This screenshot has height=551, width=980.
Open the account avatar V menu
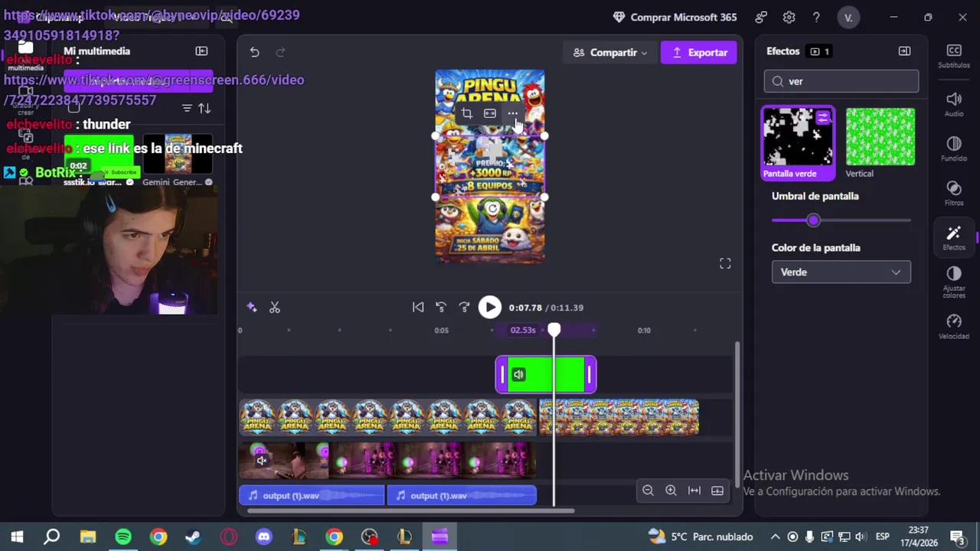tap(848, 17)
